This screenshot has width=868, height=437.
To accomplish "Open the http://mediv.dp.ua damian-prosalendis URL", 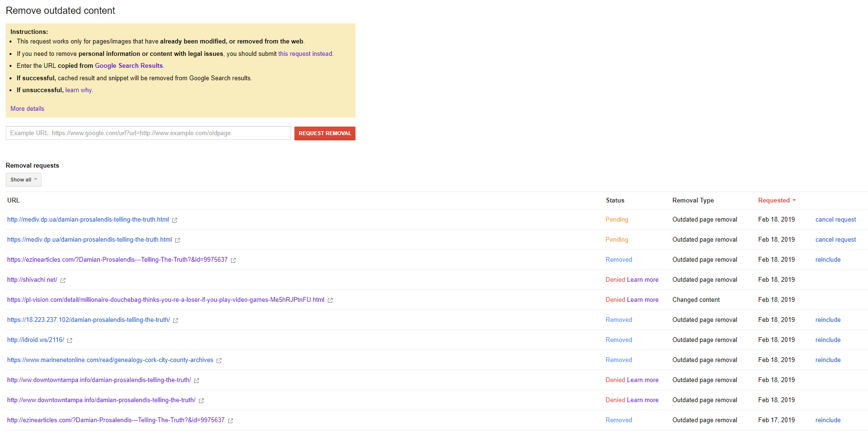I will 88,220.
